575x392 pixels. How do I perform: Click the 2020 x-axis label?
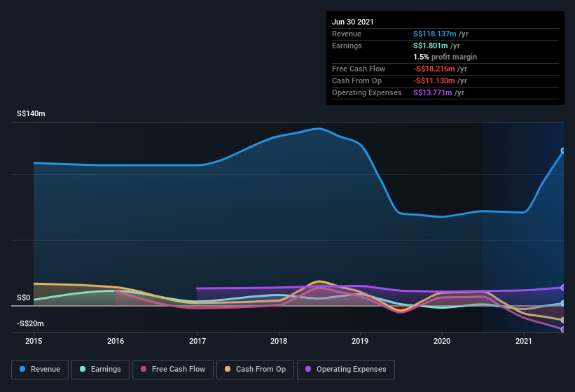(442, 341)
